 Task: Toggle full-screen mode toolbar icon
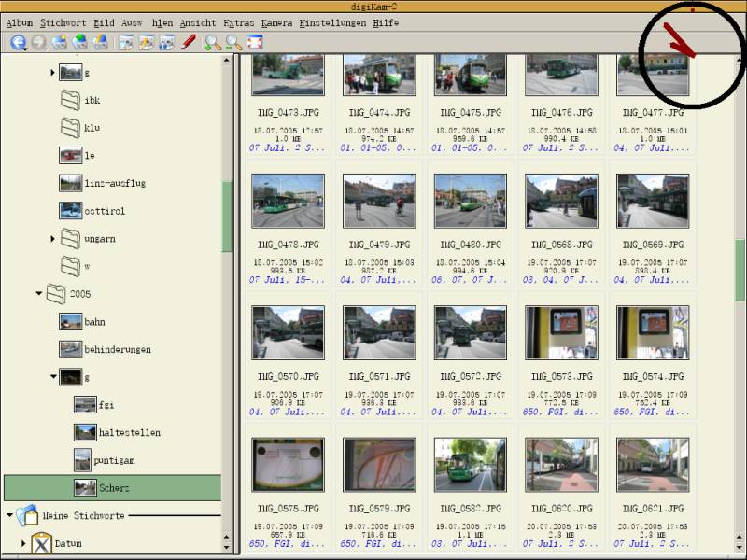254,42
